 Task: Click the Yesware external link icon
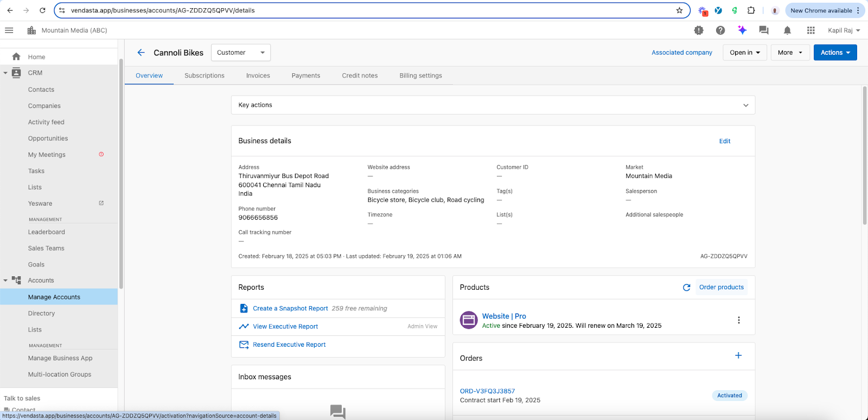pos(101,203)
